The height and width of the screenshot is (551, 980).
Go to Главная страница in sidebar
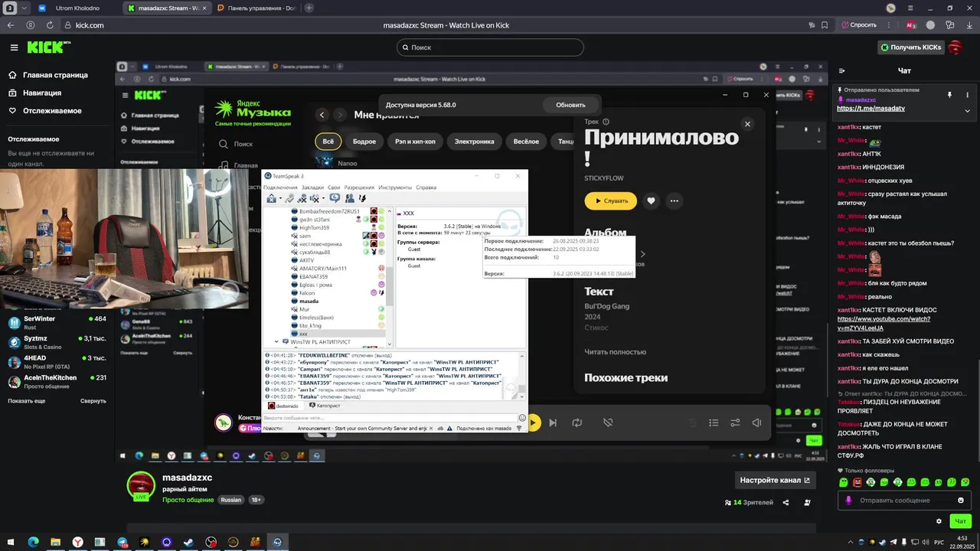(x=48, y=75)
